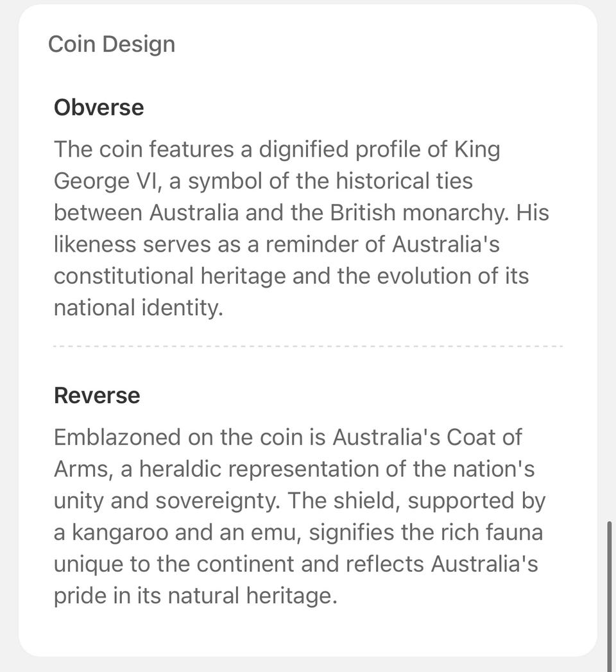Click the phrase "British monarchy"

point(413,213)
